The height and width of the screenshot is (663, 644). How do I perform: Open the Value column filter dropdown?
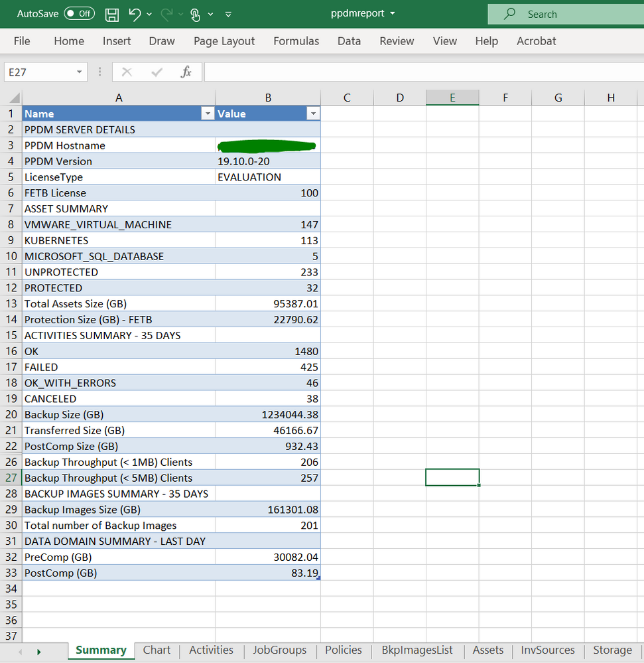point(313,113)
